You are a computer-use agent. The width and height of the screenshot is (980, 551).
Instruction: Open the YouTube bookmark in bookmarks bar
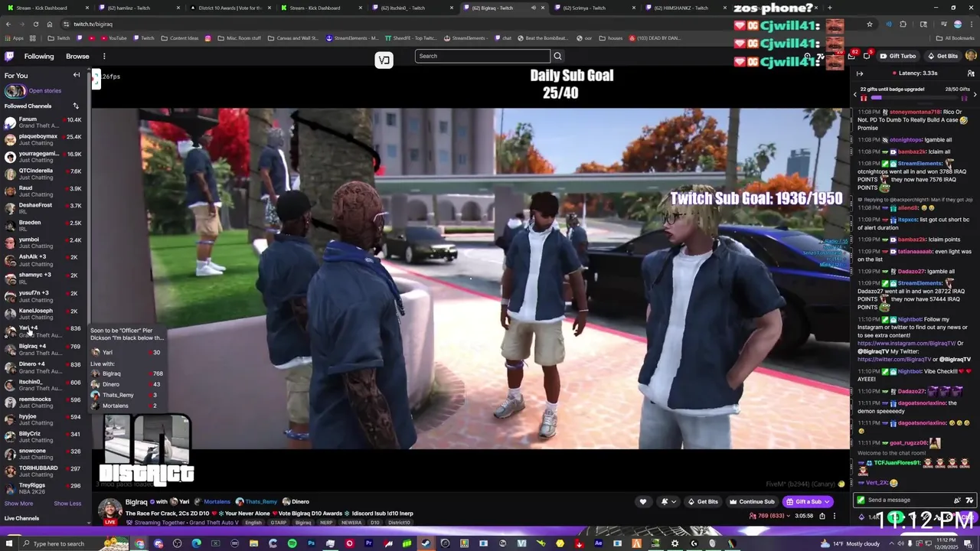(x=113, y=38)
